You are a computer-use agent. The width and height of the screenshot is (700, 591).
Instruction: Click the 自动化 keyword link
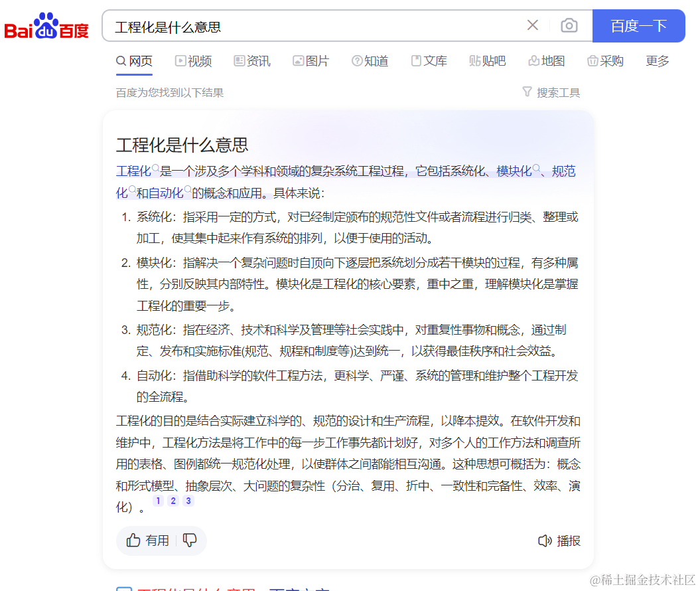166,193
